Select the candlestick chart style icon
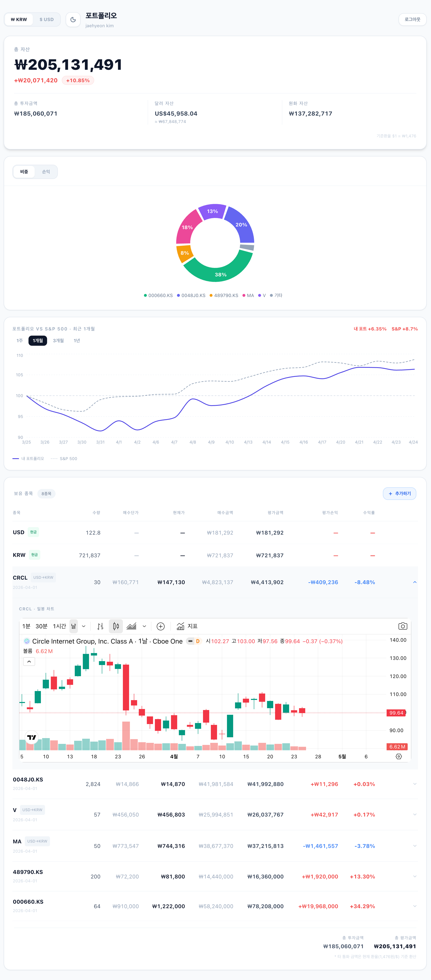 pyautogui.click(x=116, y=626)
